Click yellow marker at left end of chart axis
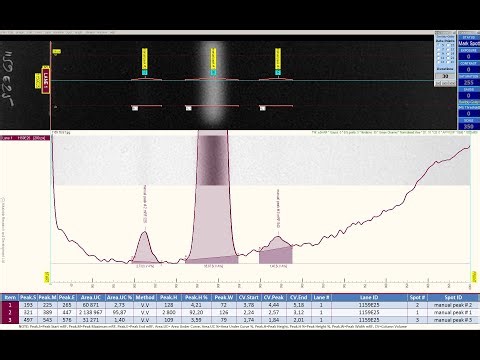Image resolution: width=480 pixels, height=360 pixels. pos(47,277)
